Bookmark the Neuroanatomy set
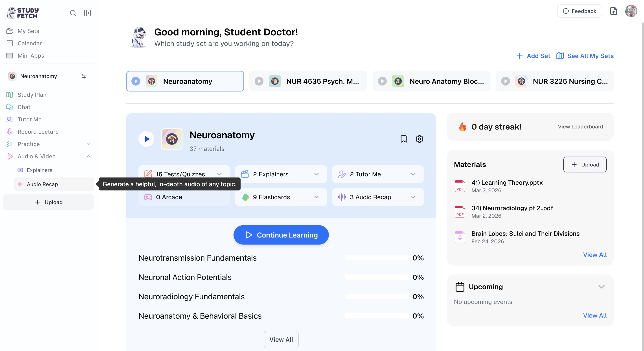 coord(403,139)
